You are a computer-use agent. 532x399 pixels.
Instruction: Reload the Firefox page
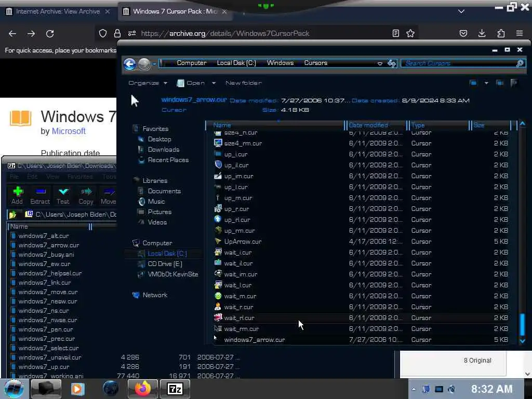(50, 34)
